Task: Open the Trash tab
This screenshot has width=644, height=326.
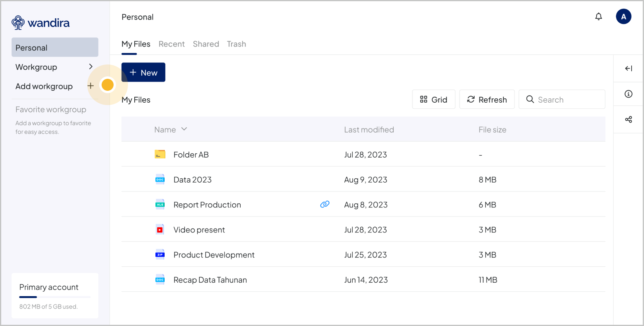Action: [x=236, y=44]
